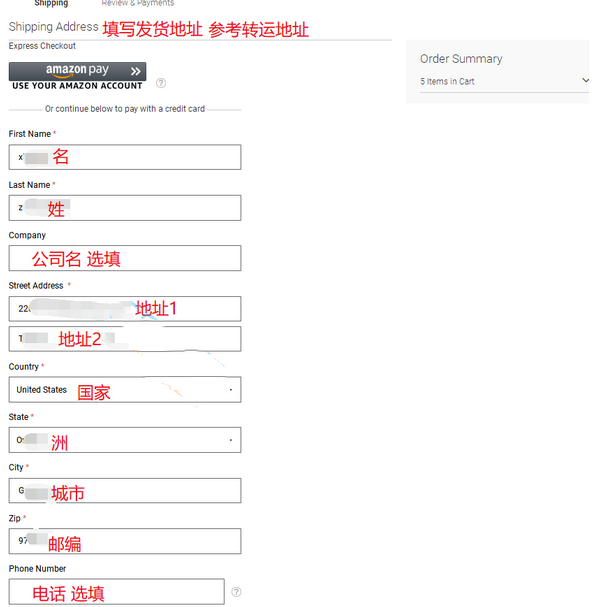This screenshot has width=595, height=607.
Task: Focus the First Name input field
Action: [x=125, y=157]
